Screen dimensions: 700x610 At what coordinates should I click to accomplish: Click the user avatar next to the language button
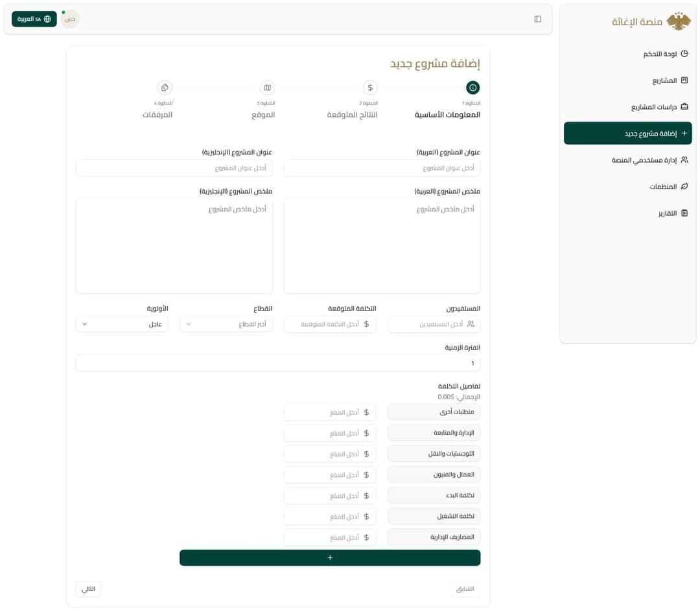click(x=69, y=19)
